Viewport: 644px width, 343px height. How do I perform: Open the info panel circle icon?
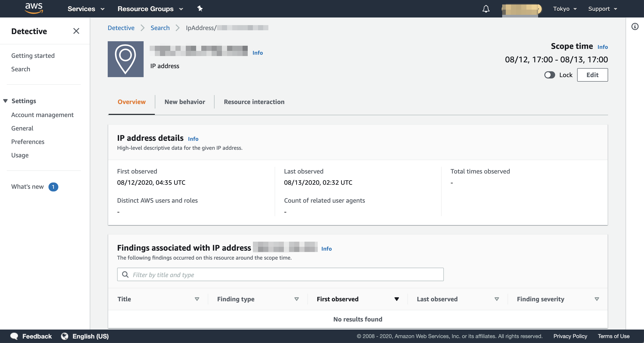(x=635, y=26)
